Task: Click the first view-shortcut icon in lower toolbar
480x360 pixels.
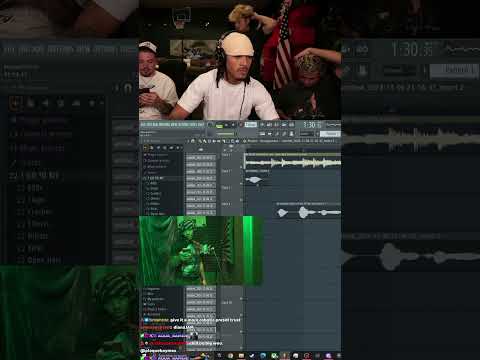Action: [x=262, y=134]
